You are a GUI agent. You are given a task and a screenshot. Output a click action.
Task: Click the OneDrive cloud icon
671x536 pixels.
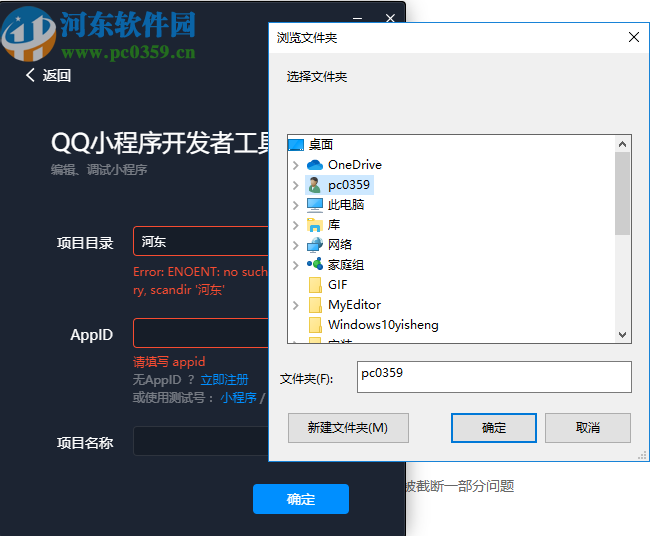pyautogui.click(x=315, y=165)
